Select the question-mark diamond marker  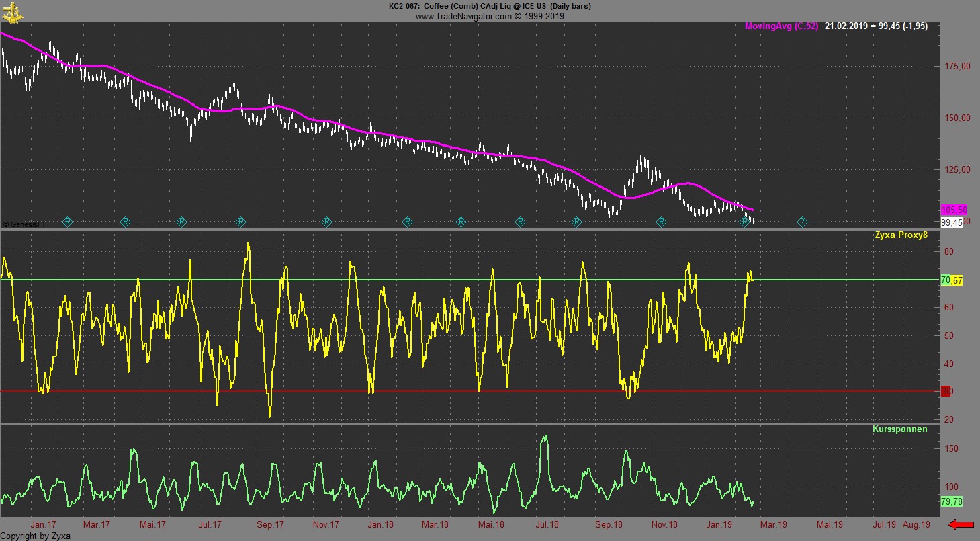(x=802, y=222)
